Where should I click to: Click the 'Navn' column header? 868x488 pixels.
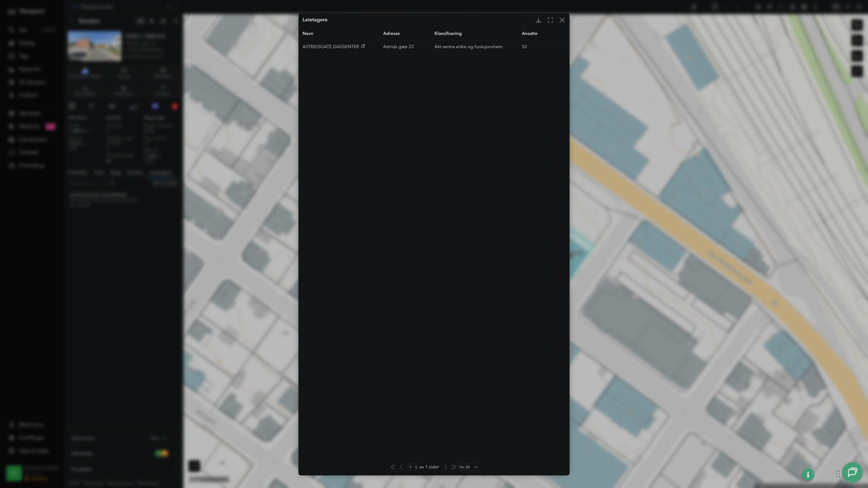point(308,34)
